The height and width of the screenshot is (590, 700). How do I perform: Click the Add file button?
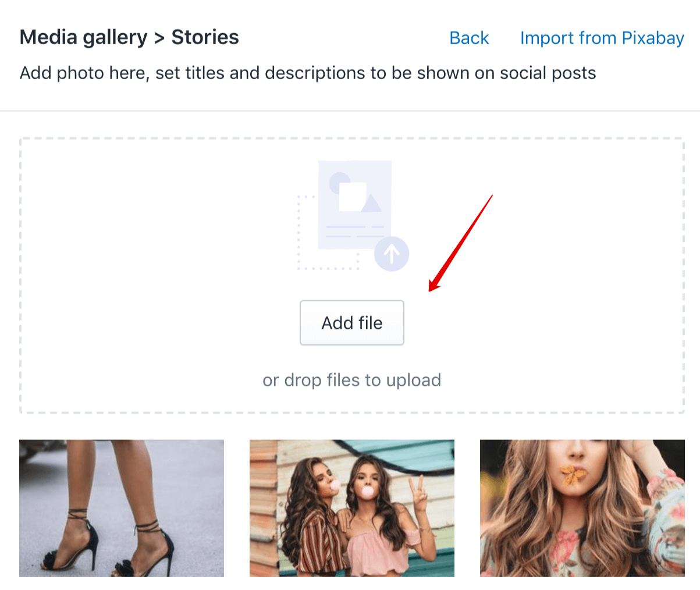(x=352, y=323)
